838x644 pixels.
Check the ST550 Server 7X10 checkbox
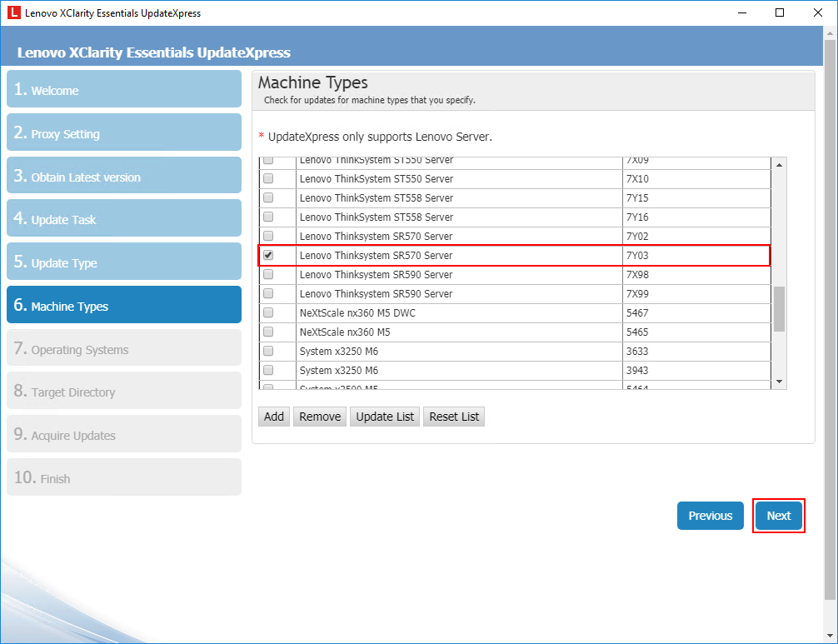268,178
